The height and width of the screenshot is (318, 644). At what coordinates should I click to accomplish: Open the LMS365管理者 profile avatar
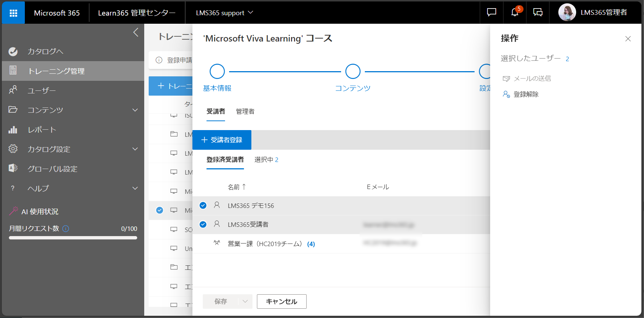point(567,13)
